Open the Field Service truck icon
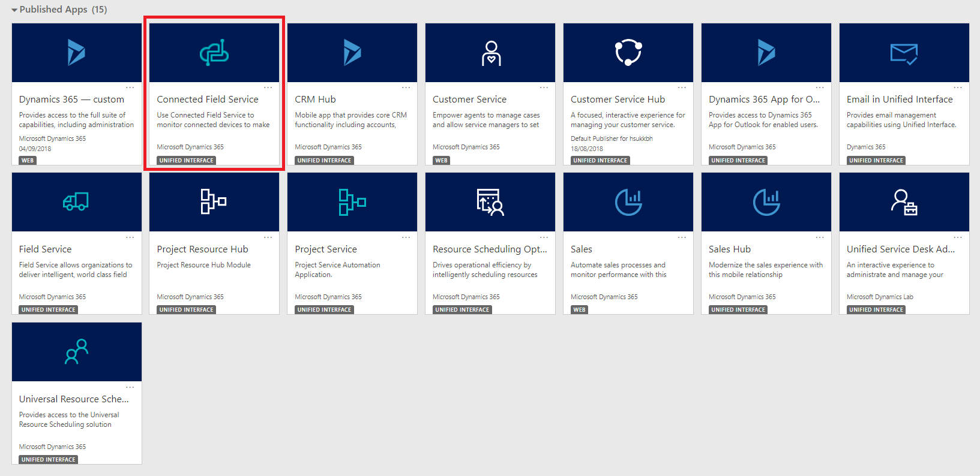Image resolution: width=980 pixels, height=476 pixels. (76, 202)
